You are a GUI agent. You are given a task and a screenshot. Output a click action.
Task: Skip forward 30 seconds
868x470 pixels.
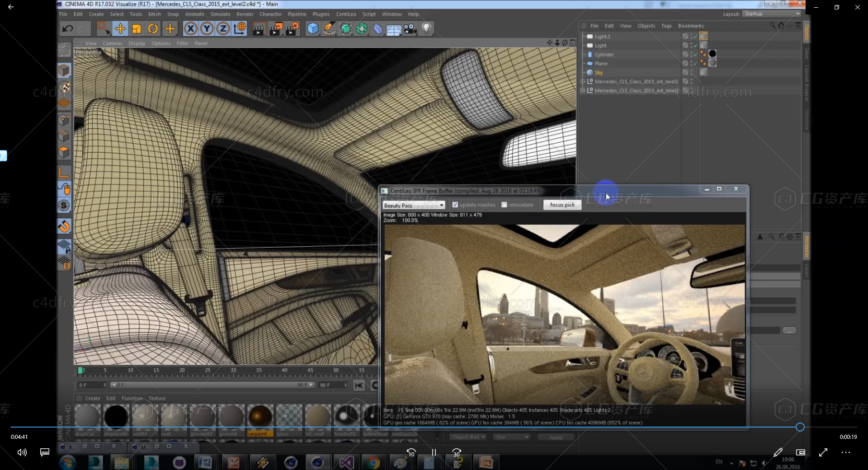(x=457, y=452)
